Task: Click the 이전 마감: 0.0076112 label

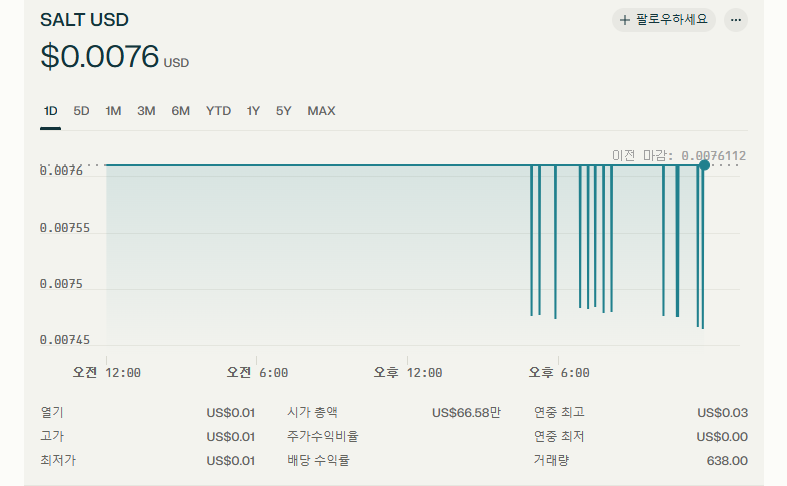Action: 679,156
